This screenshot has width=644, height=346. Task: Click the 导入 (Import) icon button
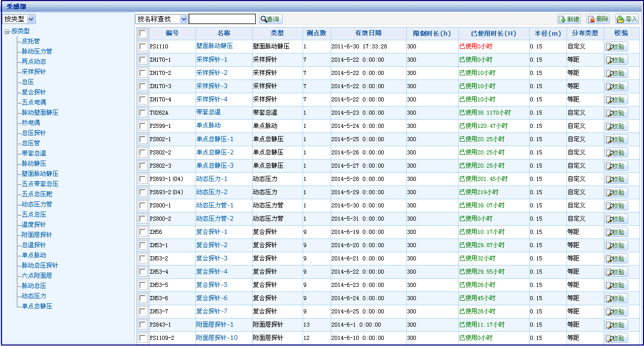(x=627, y=19)
